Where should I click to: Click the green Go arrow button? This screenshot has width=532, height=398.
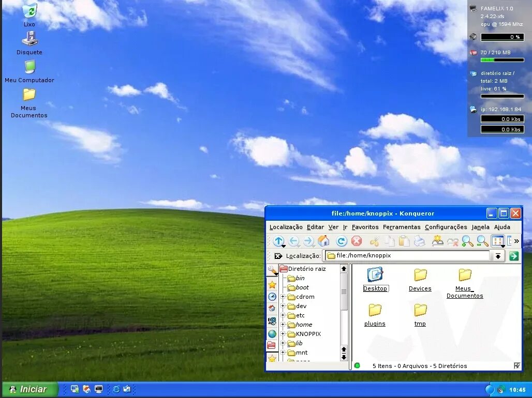tap(514, 256)
